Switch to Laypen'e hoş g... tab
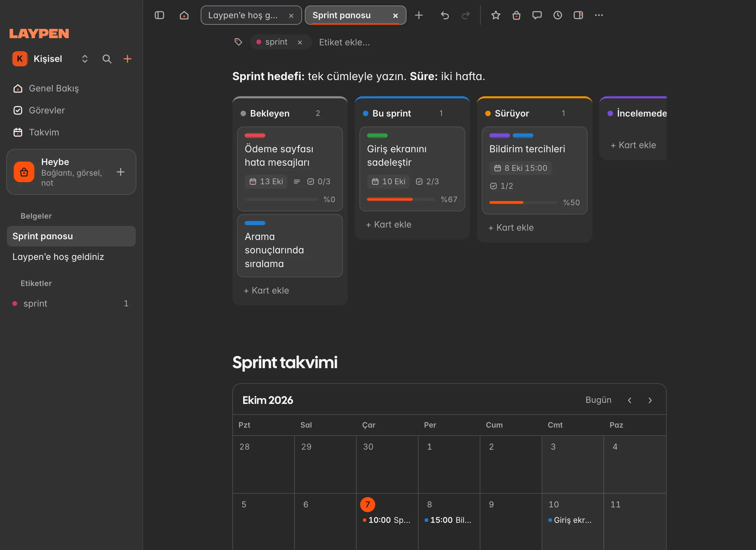 (251, 15)
